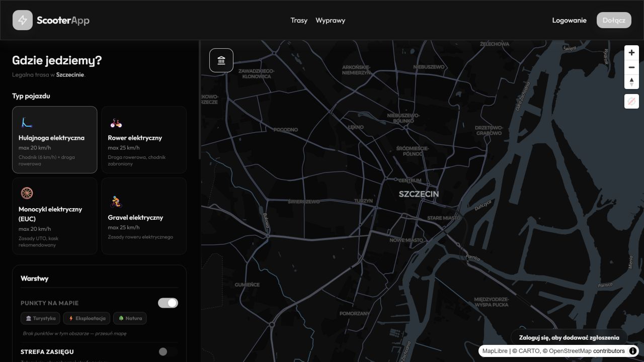This screenshot has height=362, width=644.
Task: Zoom out on the map
Action: 631,67
